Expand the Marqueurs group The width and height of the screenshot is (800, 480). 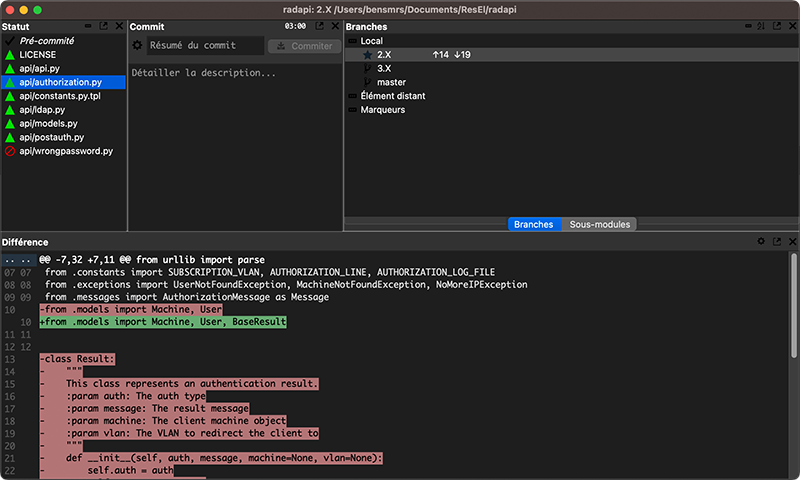(352, 110)
